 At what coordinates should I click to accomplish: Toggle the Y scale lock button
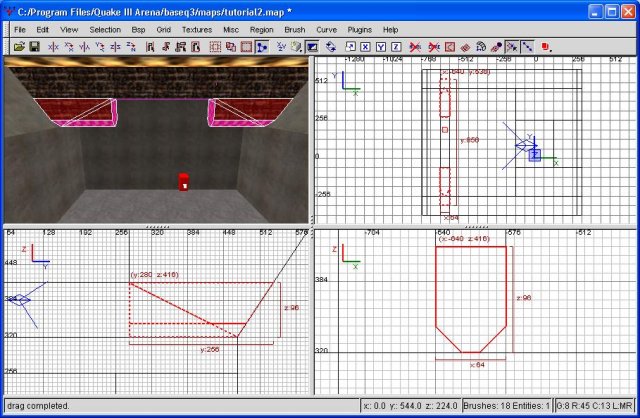point(381,47)
